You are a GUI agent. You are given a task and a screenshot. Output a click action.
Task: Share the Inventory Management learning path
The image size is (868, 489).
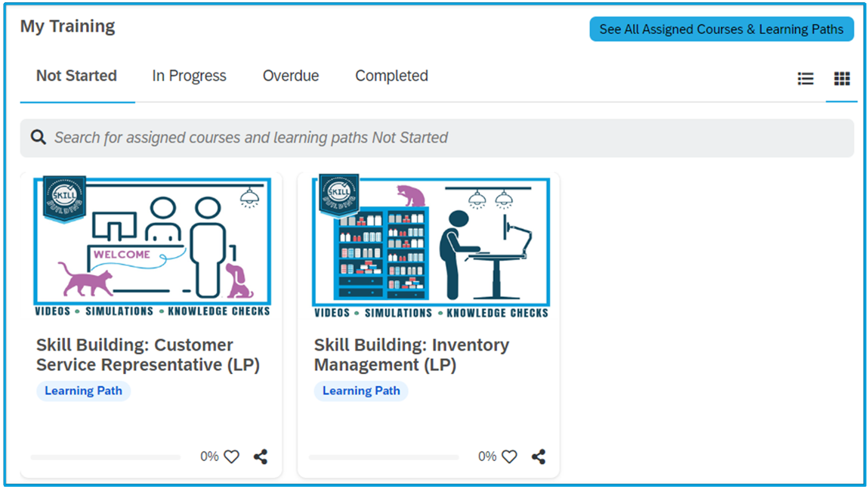tap(539, 457)
